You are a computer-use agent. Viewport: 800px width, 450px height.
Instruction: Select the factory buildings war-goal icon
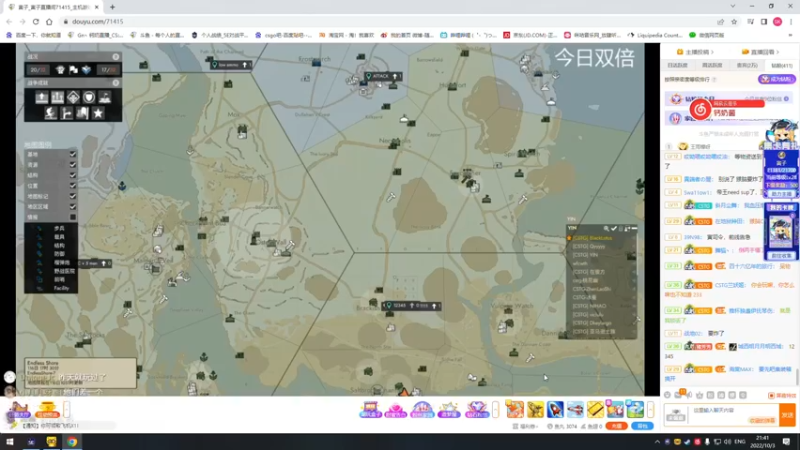point(58,97)
